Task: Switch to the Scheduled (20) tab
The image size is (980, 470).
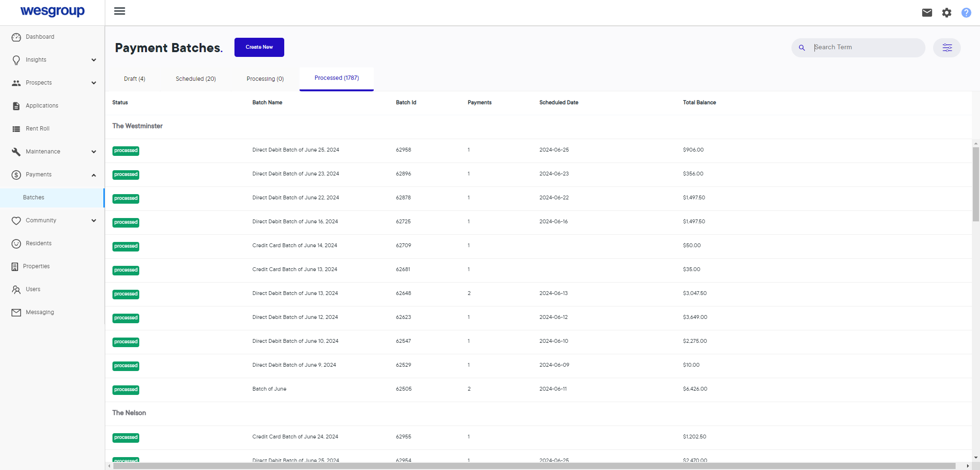Action: pos(196,79)
